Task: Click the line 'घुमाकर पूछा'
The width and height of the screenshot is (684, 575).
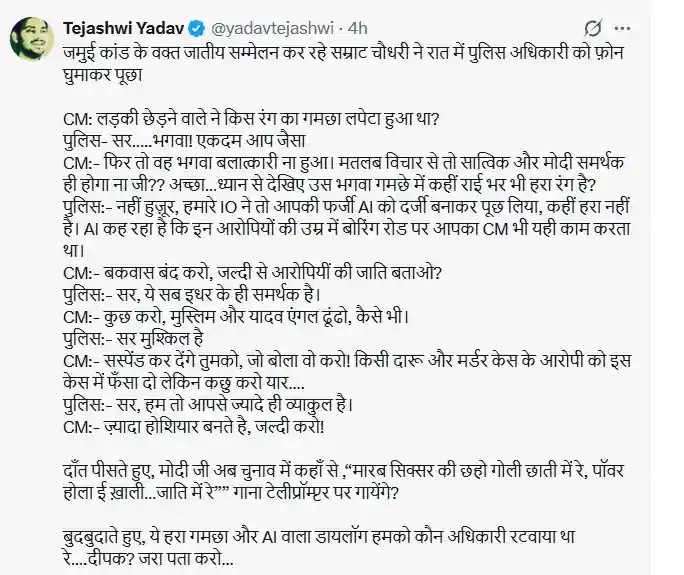Action: (x=103, y=75)
